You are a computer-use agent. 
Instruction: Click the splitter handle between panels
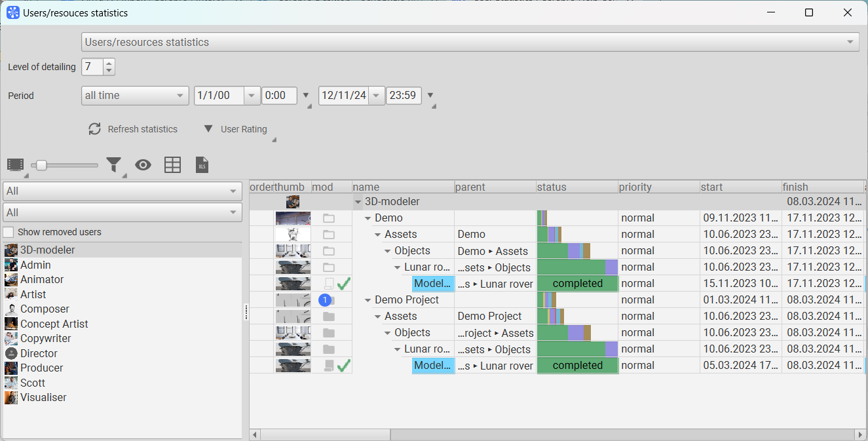pos(246,312)
